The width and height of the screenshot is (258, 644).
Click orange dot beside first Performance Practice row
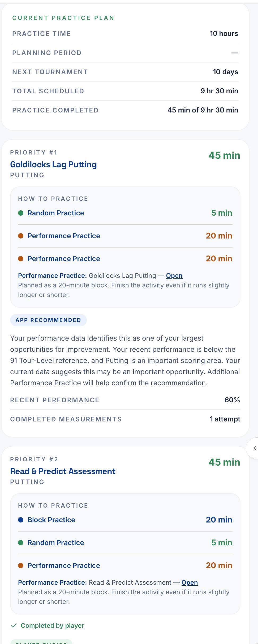pos(21,236)
